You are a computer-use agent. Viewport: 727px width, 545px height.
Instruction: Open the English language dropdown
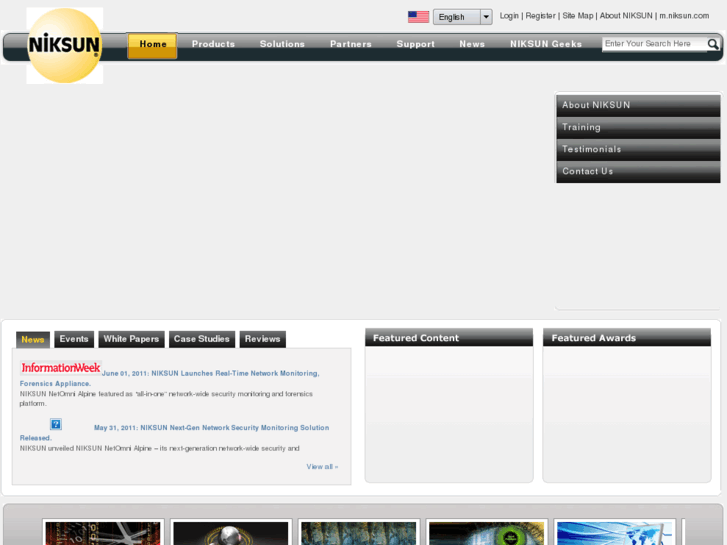[462, 17]
